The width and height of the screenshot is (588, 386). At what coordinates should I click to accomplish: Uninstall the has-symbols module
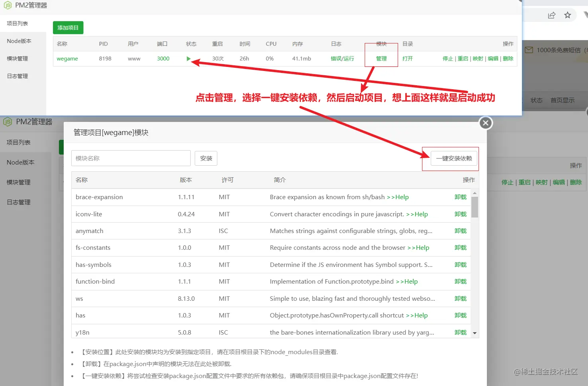[x=461, y=265]
